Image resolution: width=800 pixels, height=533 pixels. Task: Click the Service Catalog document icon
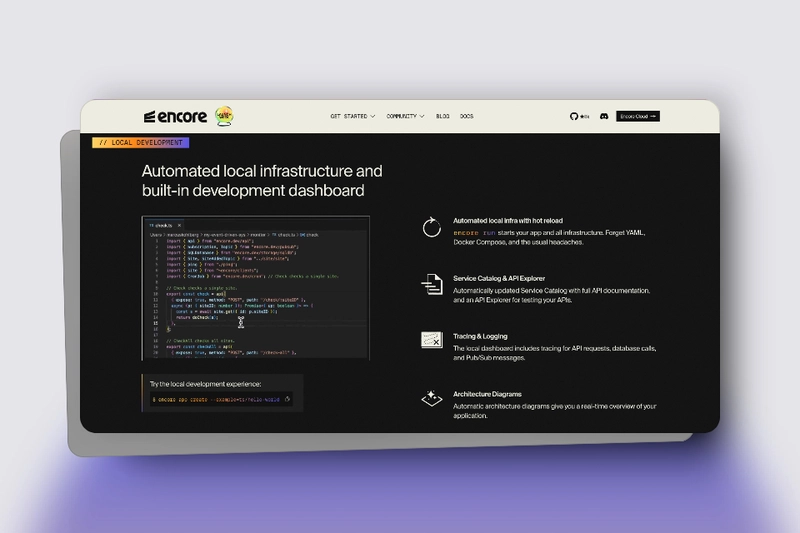(432, 285)
